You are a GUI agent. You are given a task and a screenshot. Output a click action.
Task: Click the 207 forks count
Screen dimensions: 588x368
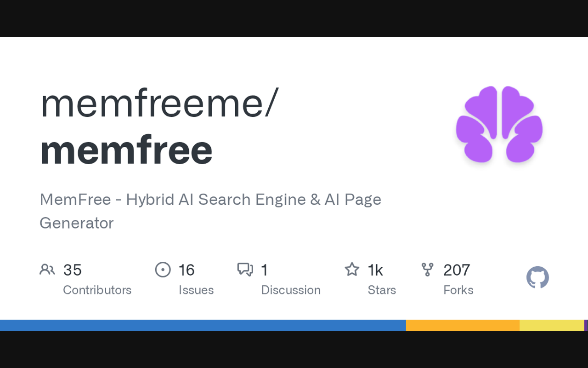tap(457, 270)
